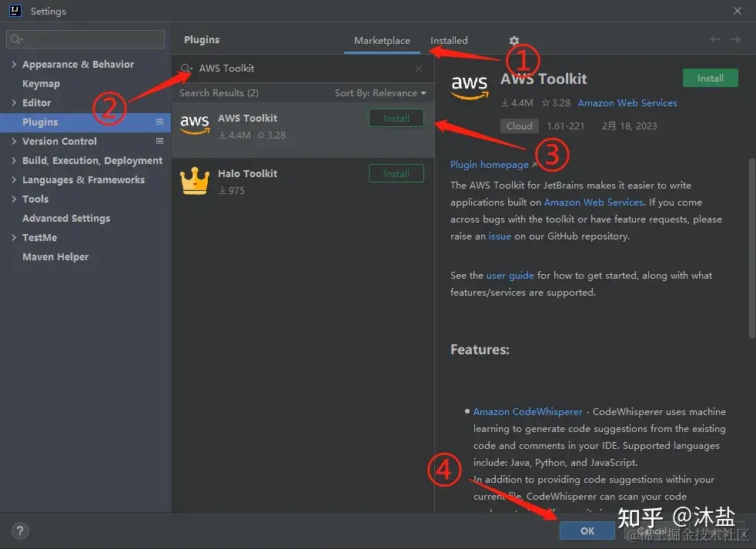Open the Sort By: Relevance dropdown
Screen dimensions: 756x549
point(380,93)
